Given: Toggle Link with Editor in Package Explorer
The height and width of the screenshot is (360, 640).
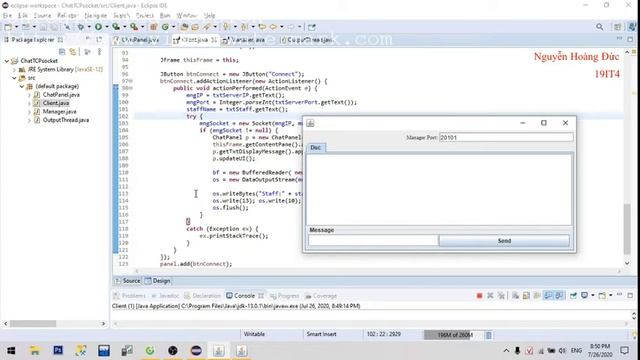Looking at the screenshot, I should (x=73, y=52).
